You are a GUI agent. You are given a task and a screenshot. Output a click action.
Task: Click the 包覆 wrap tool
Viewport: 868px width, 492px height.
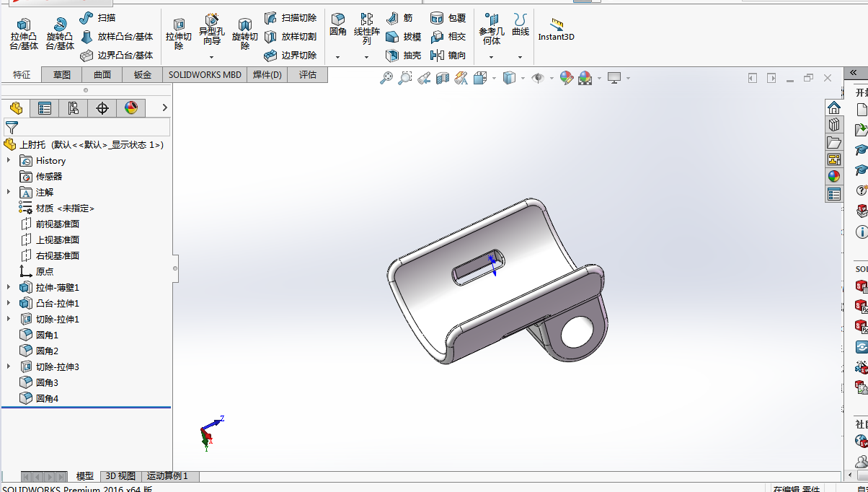coord(448,17)
